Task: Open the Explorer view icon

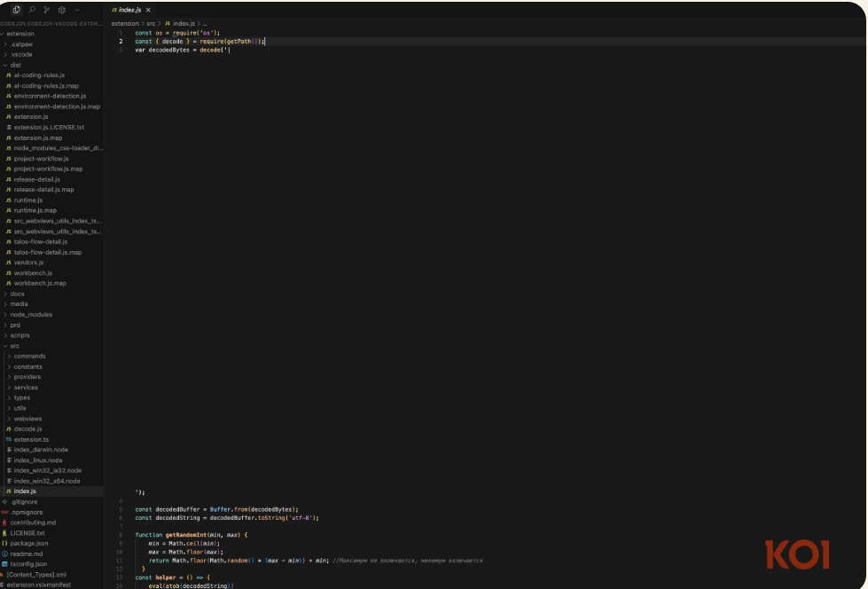Action: 17,9
